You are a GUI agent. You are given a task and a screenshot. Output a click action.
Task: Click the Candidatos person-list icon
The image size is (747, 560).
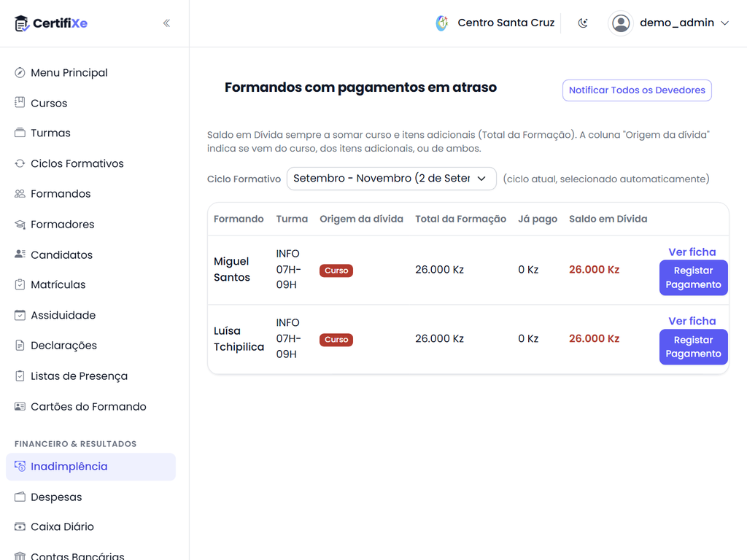coord(20,254)
